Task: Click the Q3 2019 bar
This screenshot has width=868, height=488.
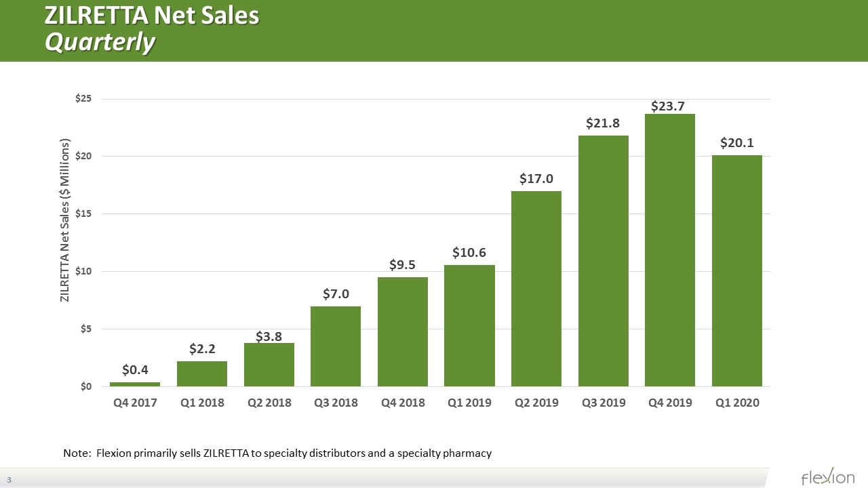Action: coord(604,261)
